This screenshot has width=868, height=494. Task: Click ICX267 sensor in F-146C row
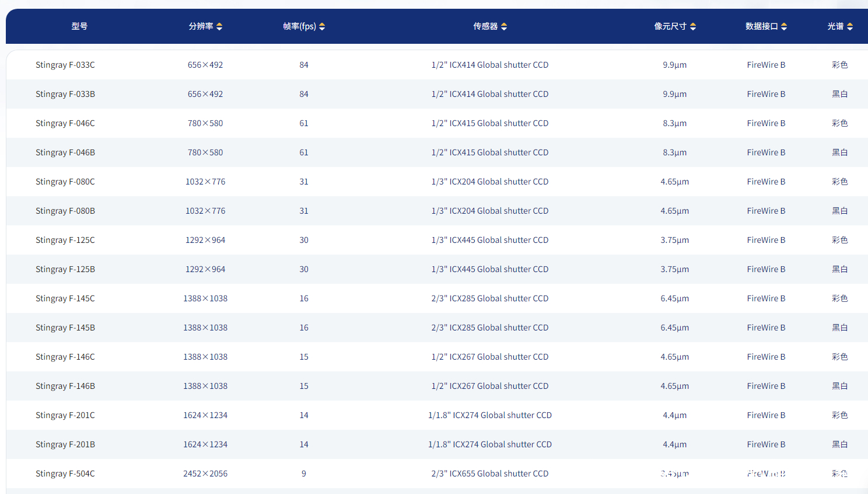click(490, 357)
